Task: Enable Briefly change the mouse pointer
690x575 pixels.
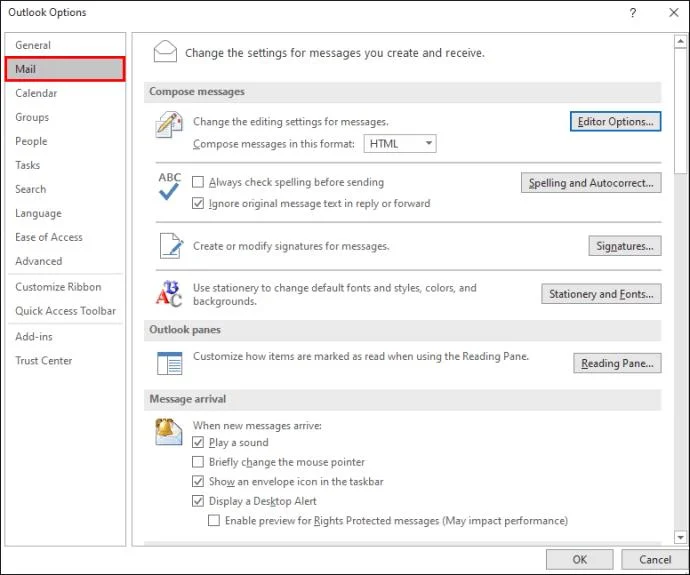Action: point(198,461)
